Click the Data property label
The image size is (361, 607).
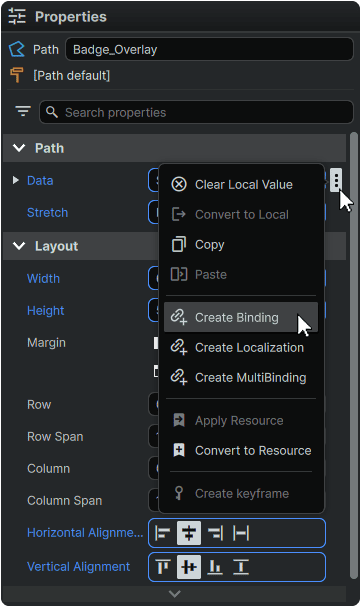40,180
